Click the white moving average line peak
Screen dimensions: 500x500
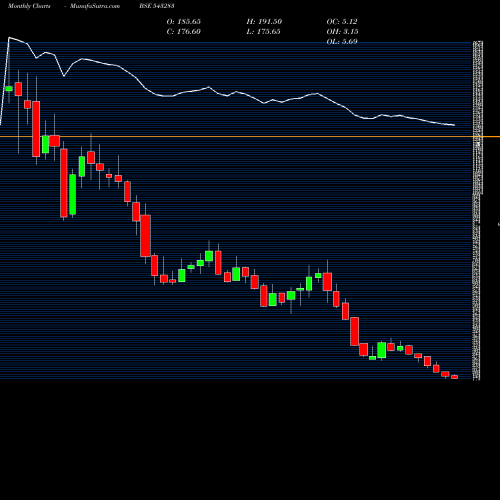(x=9, y=38)
